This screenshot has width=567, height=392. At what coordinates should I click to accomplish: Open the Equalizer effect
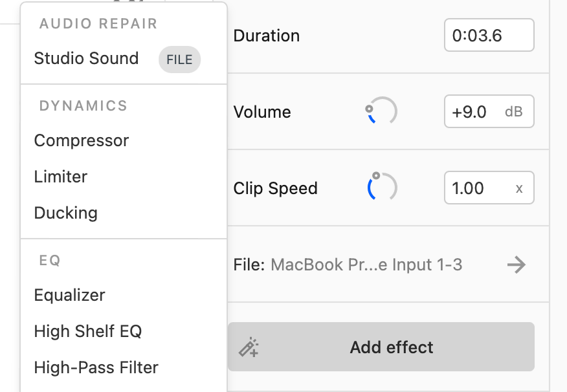click(x=69, y=295)
